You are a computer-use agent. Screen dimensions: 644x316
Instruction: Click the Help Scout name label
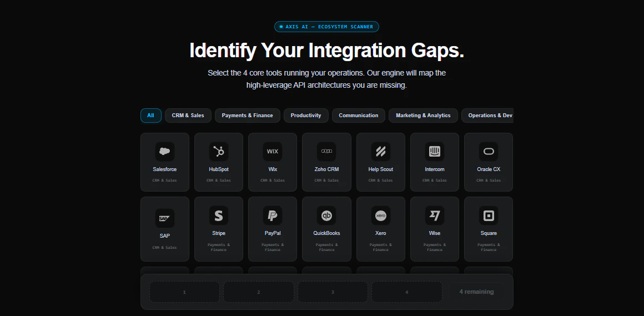tap(381, 169)
